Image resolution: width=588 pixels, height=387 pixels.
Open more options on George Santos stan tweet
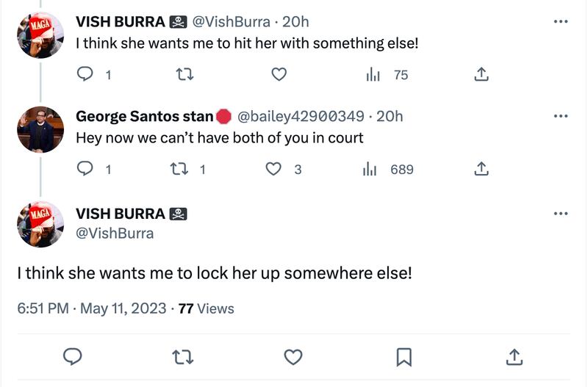coord(561,117)
